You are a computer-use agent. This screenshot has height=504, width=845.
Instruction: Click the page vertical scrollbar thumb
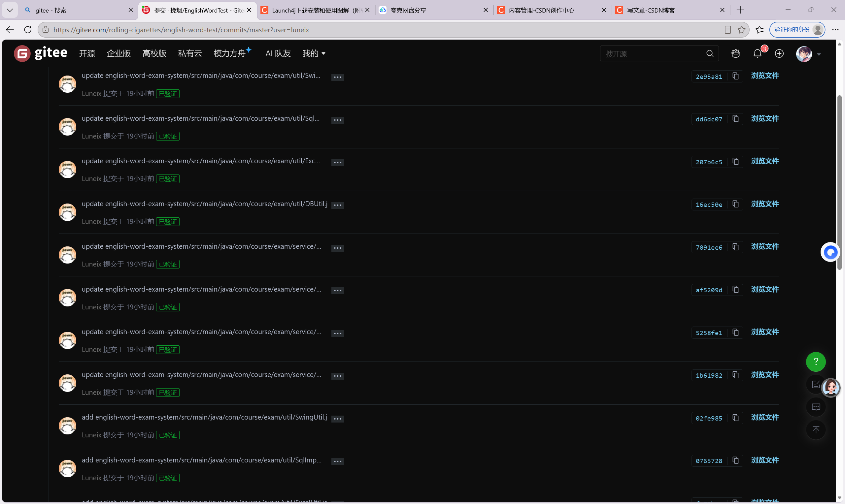pyautogui.click(x=840, y=182)
